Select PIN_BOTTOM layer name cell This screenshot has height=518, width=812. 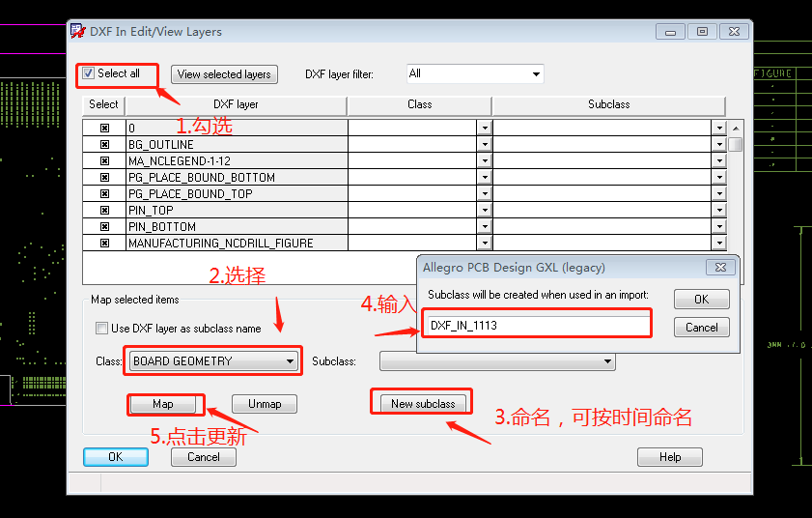[x=237, y=226]
